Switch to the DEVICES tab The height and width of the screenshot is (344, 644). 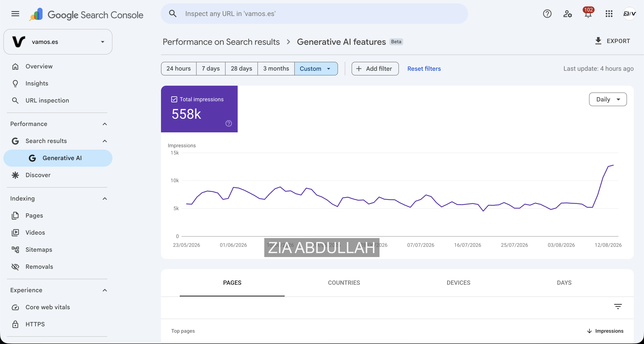458,283
